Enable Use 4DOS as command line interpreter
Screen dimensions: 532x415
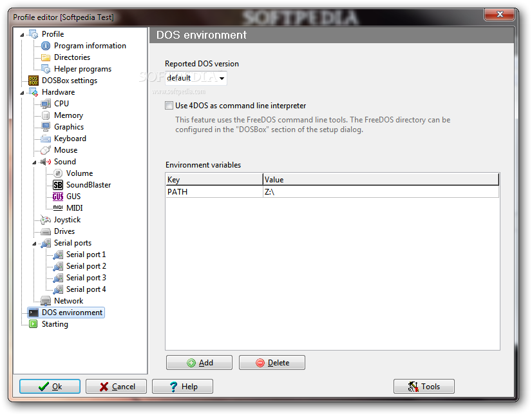pos(169,106)
